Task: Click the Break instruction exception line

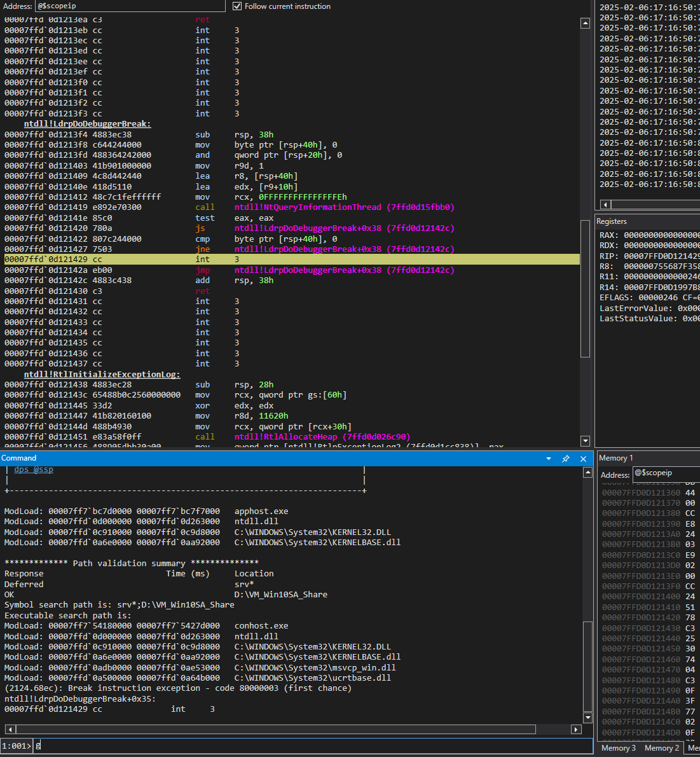Action: [178, 688]
